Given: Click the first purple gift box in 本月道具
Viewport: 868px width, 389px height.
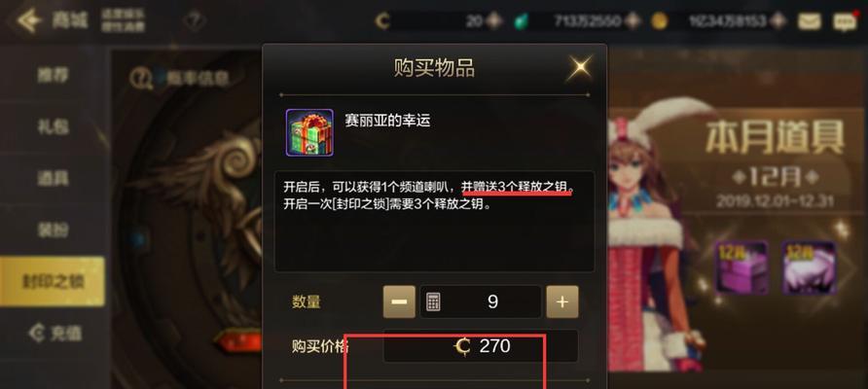Looking at the screenshot, I should pos(741,266).
